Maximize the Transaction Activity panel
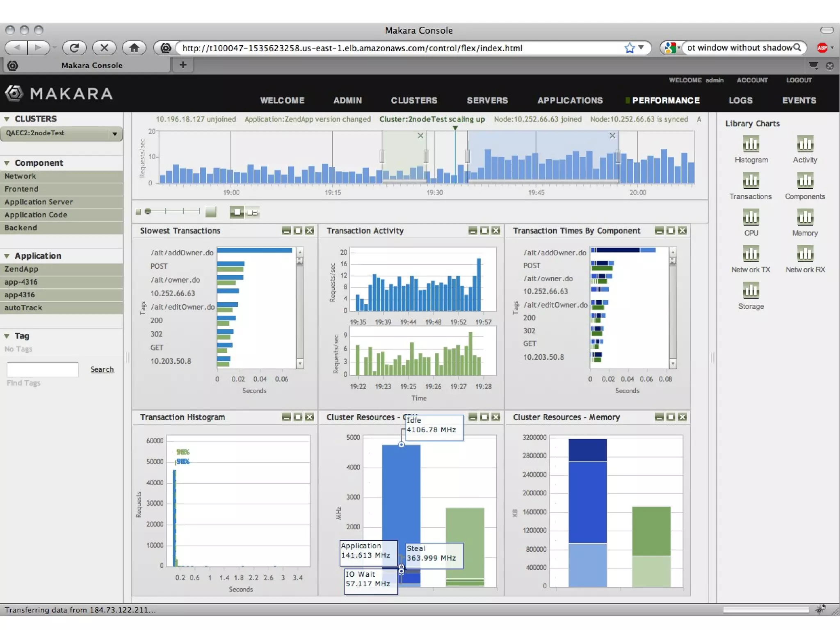Image resolution: width=840 pixels, height=630 pixels. pyautogui.click(x=484, y=231)
